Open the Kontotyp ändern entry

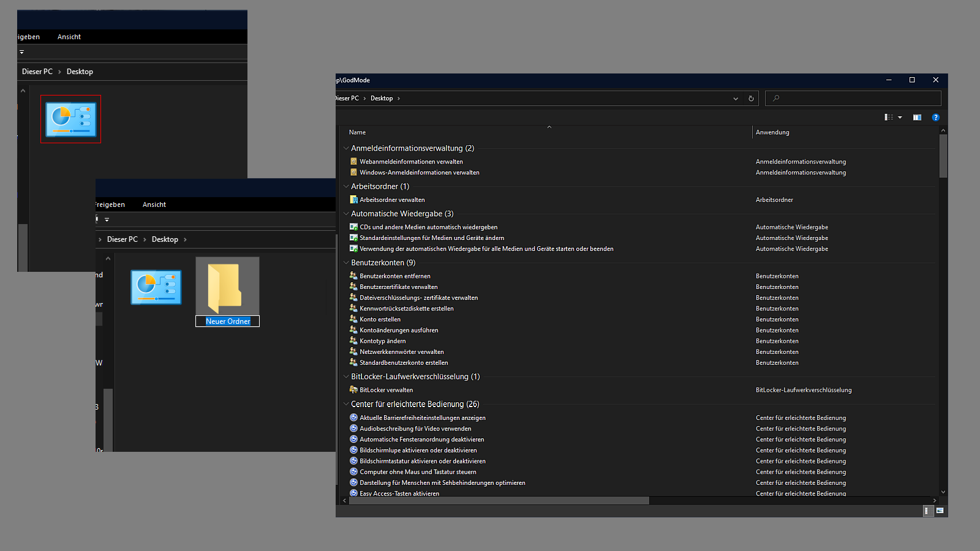pyautogui.click(x=383, y=341)
